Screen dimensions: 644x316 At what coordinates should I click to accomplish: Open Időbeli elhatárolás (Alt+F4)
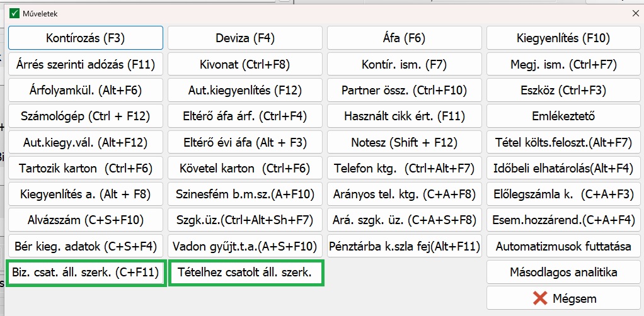click(563, 169)
